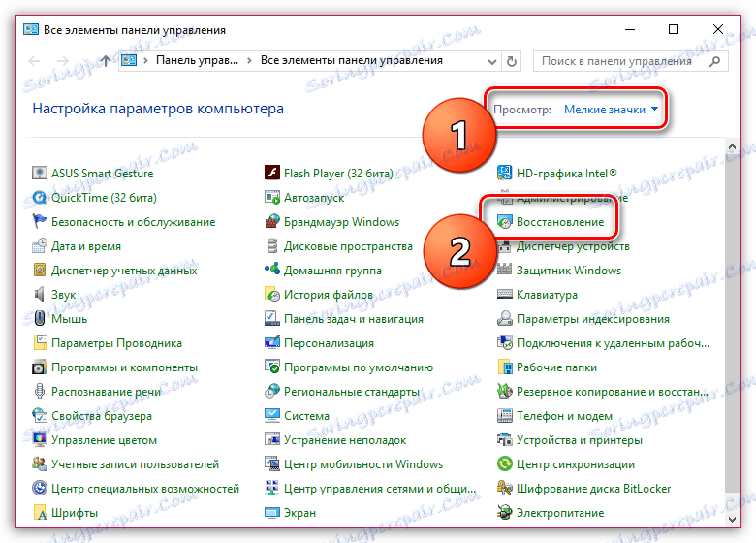Viewport: 756px width, 543px height.
Task: Open Центр управления сетями и общи...
Action: tap(379, 489)
